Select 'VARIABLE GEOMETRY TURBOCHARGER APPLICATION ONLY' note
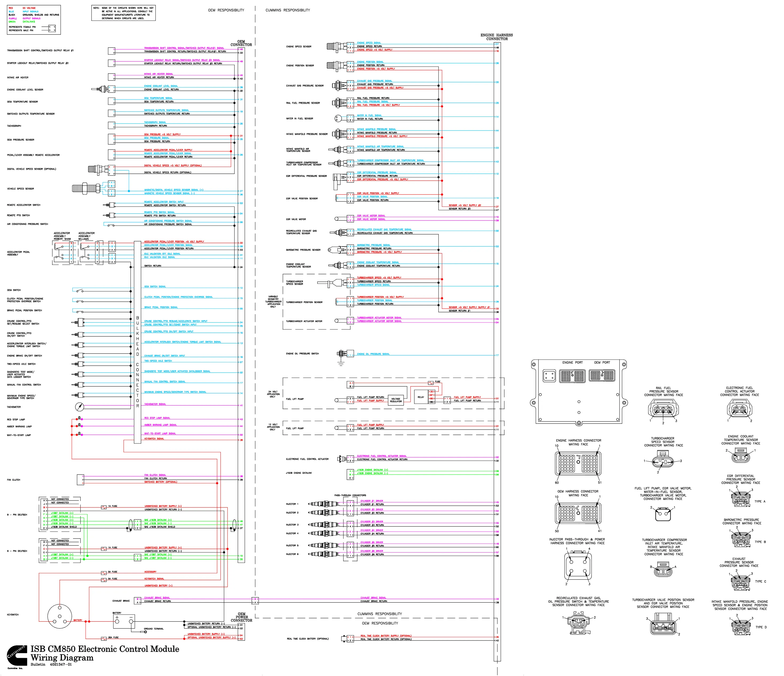The image size is (784, 676). tap(273, 302)
